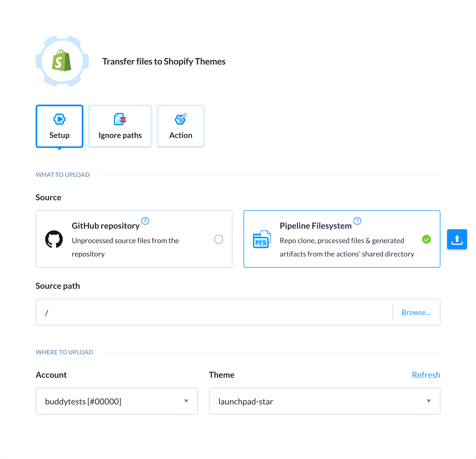Image resolution: width=476 pixels, height=459 pixels.
Task: Open the Pipeline Filesystem help tooltip icon
Action: click(x=358, y=221)
